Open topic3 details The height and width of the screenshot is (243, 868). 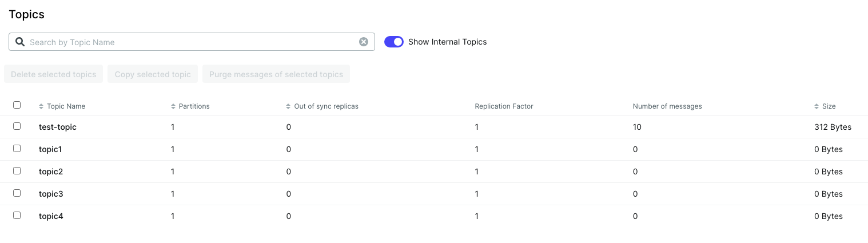click(x=51, y=194)
